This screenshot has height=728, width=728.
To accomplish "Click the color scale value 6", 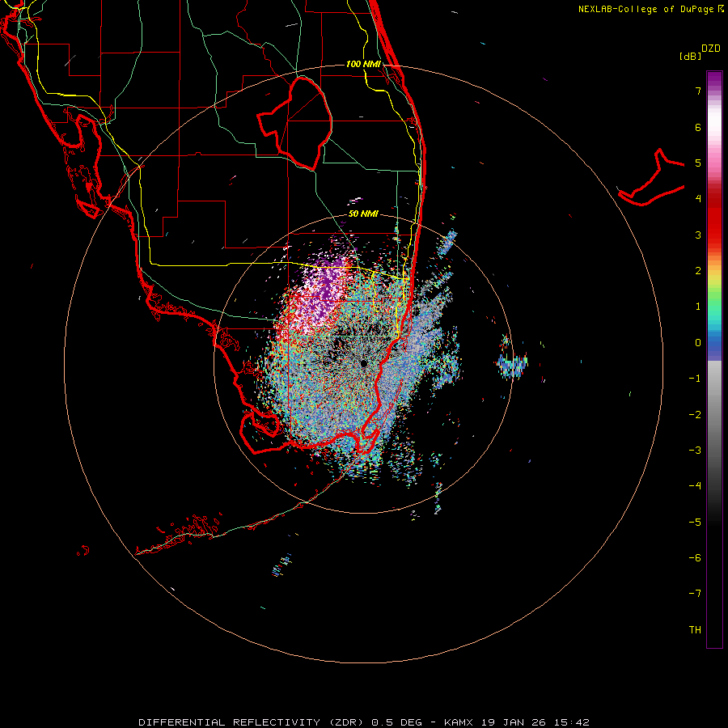I will tap(698, 127).
